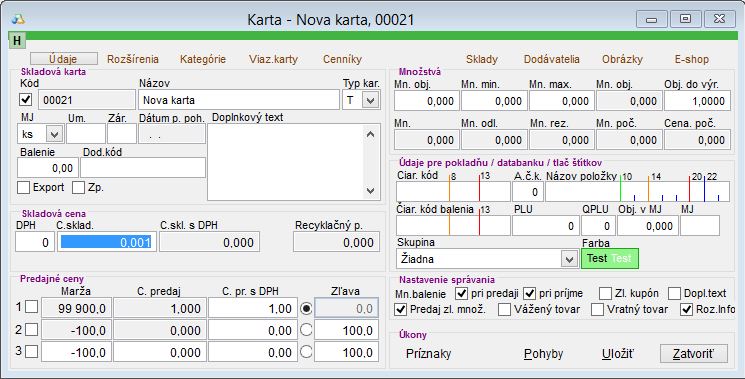Click the QPLU input field
The height and width of the screenshot is (379, 745).
(599, 226)
